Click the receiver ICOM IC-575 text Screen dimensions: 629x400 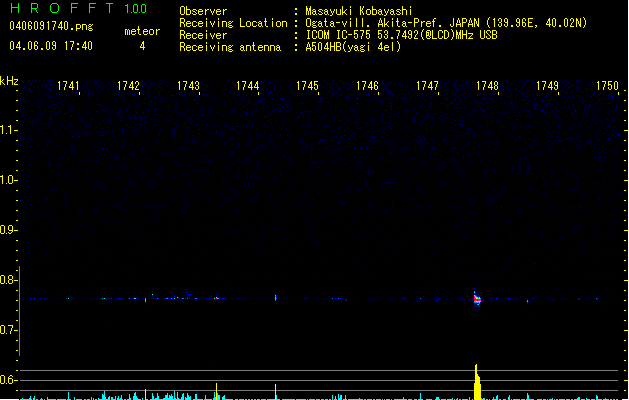pyautogui.click(x=401, y=35)
